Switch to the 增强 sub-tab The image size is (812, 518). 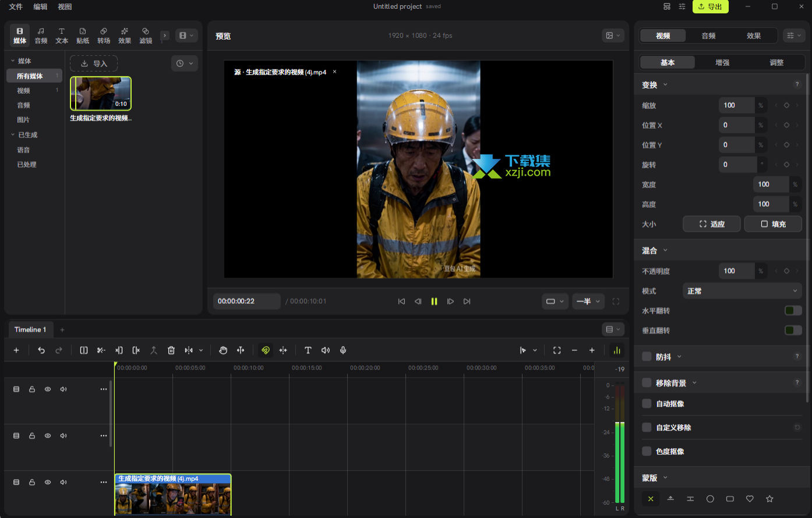click(722, 62)
